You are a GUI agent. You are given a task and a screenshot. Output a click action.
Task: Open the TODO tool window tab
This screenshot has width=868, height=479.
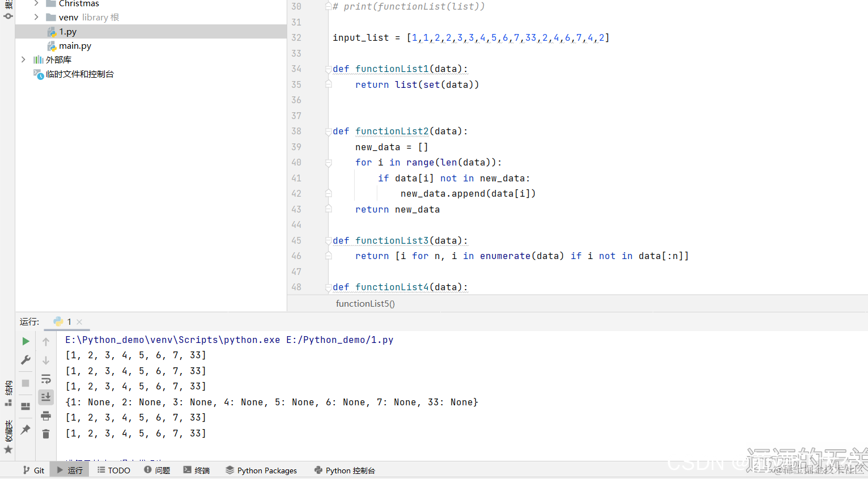point(113,470)
